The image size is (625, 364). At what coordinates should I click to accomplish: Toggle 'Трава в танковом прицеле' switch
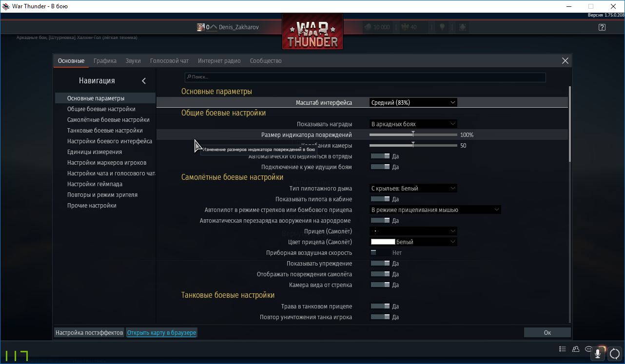pos(380,307)
